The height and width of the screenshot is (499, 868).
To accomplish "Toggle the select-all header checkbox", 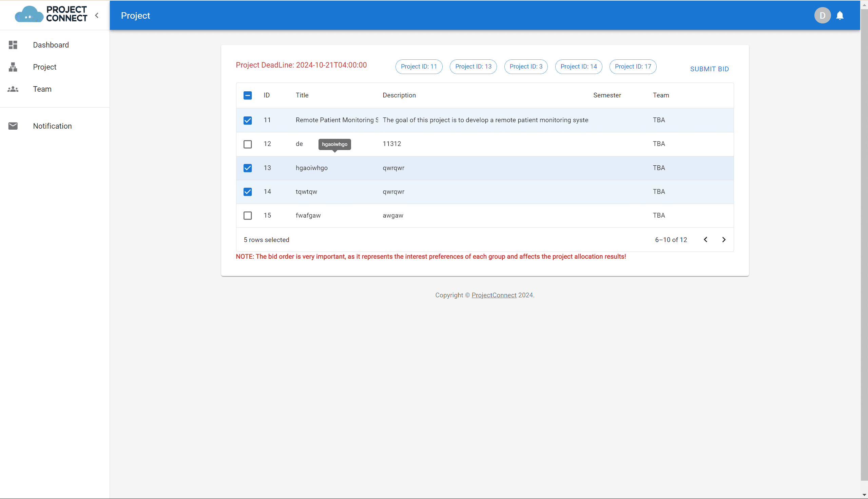I will coord(248,96).
